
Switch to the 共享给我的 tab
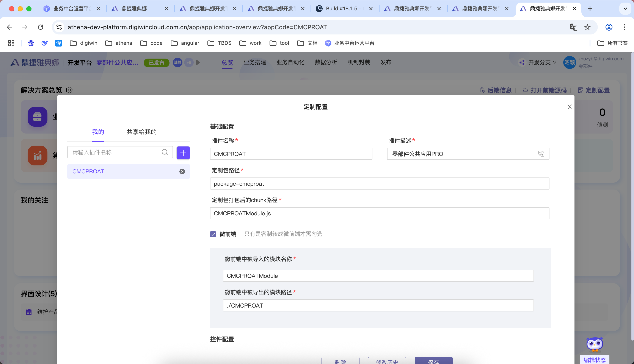141,132
